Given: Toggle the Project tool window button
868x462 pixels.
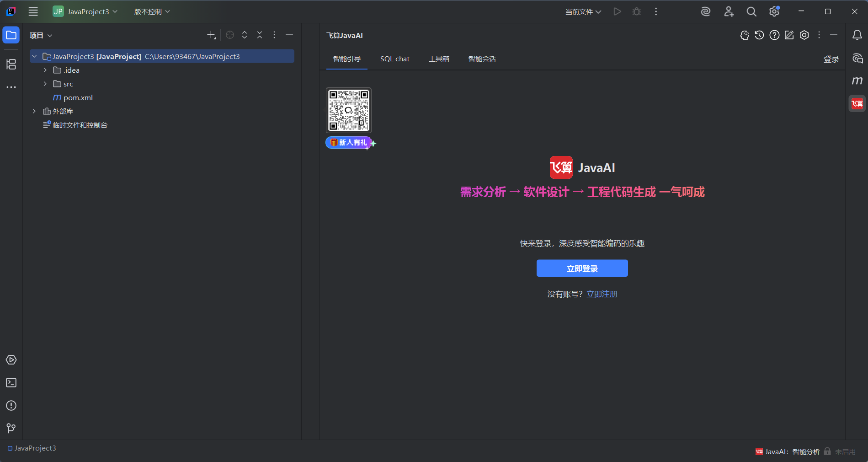Looking at the screenshot, I should point(11,35).
